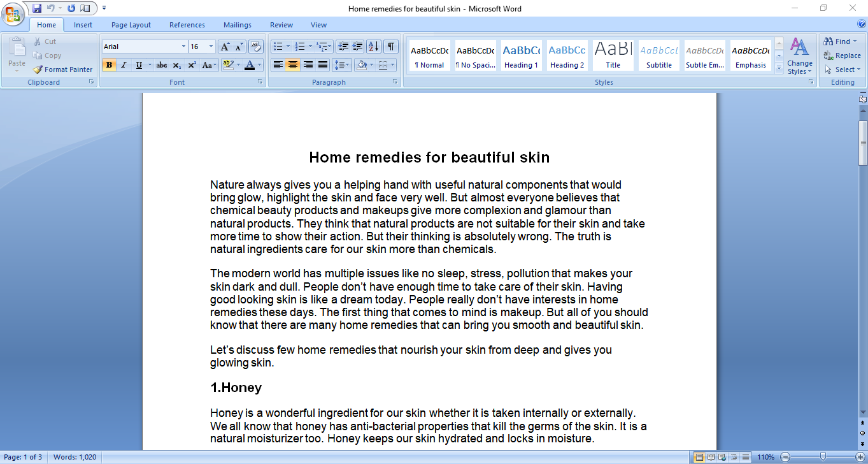
Task: Click the Increase Indent icon
Action: click(358, 47)
